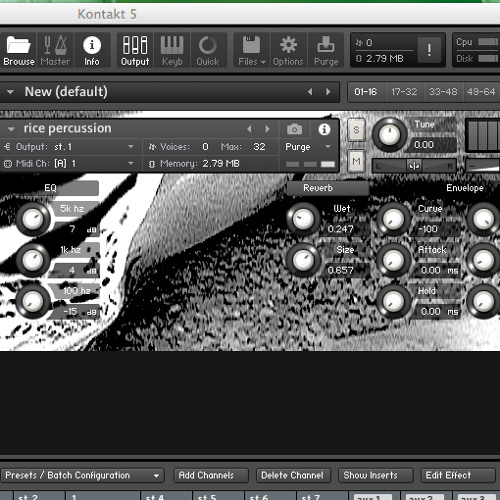Click the Hold value 0.00 ms
500x500 pixels.
439,311
